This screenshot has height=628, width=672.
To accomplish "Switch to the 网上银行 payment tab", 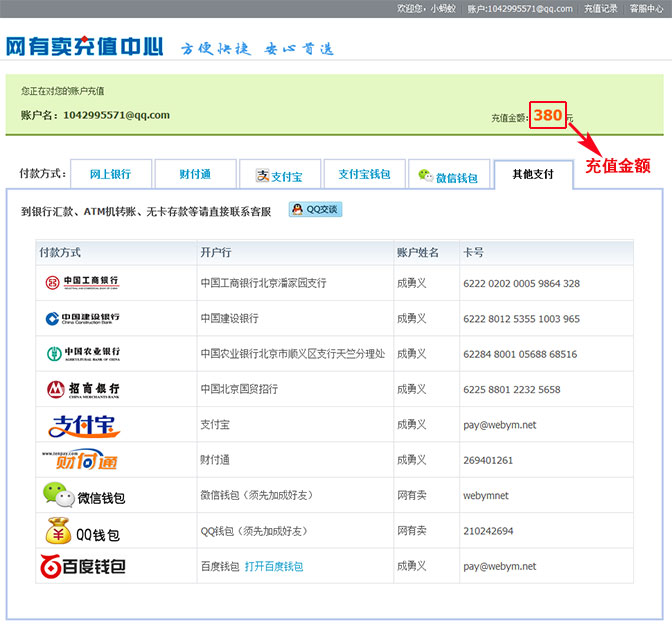I will pos(112,174).
